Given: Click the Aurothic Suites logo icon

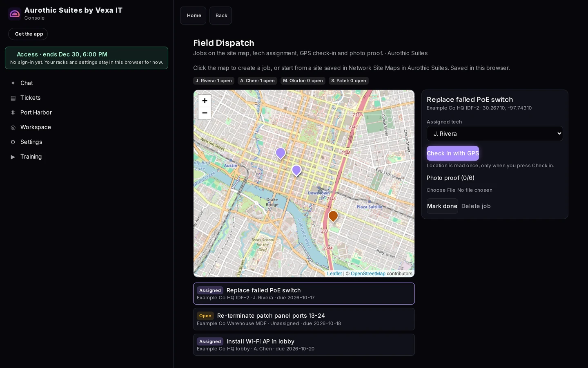Looking at the screenshot, I should click(15, 14).
